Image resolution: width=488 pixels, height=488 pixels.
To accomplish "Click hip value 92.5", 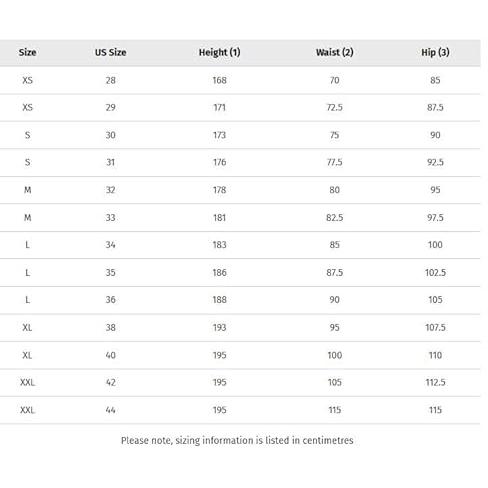I will tap(435, 162).
